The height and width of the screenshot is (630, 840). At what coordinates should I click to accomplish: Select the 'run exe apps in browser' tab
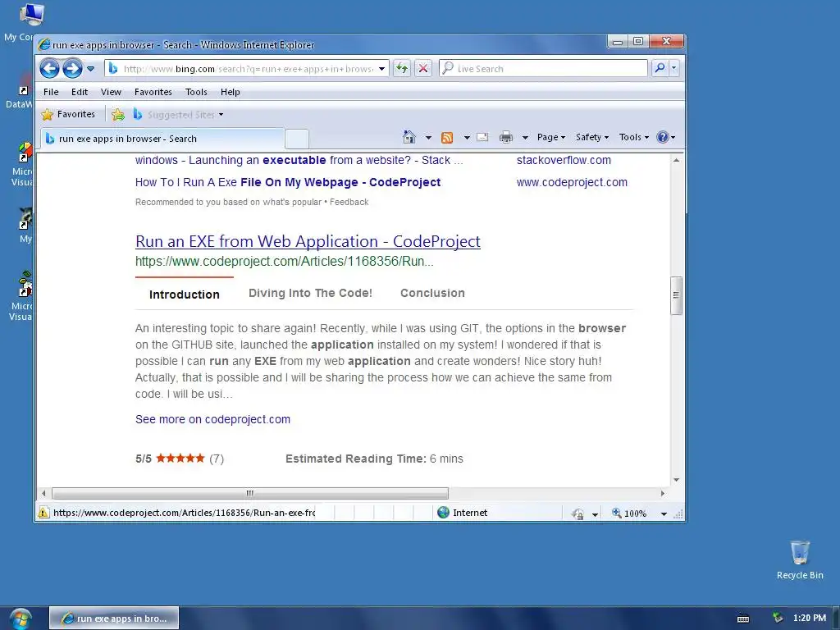(161, 139)
